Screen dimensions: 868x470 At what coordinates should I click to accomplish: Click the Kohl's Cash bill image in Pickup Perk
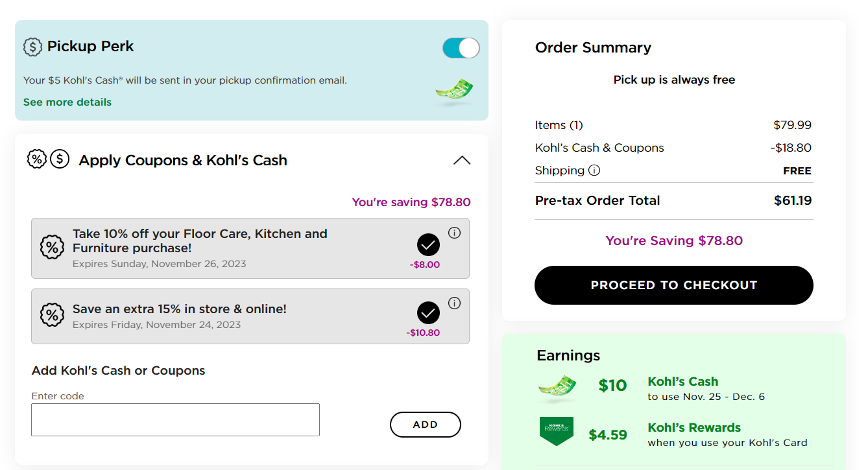453,92
